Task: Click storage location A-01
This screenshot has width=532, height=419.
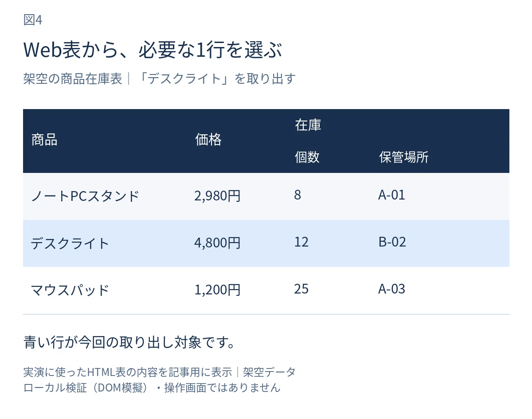Action: click(x=392, y=195)
